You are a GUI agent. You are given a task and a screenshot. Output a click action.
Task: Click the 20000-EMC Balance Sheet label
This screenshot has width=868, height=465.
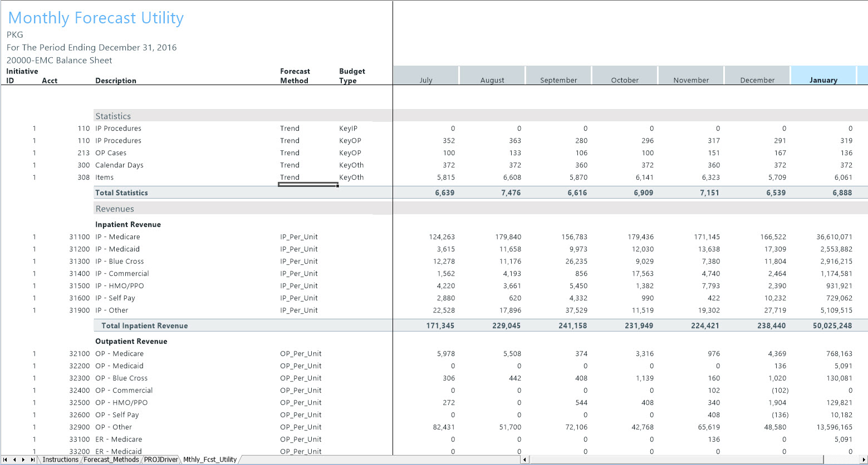click(60, 60)
